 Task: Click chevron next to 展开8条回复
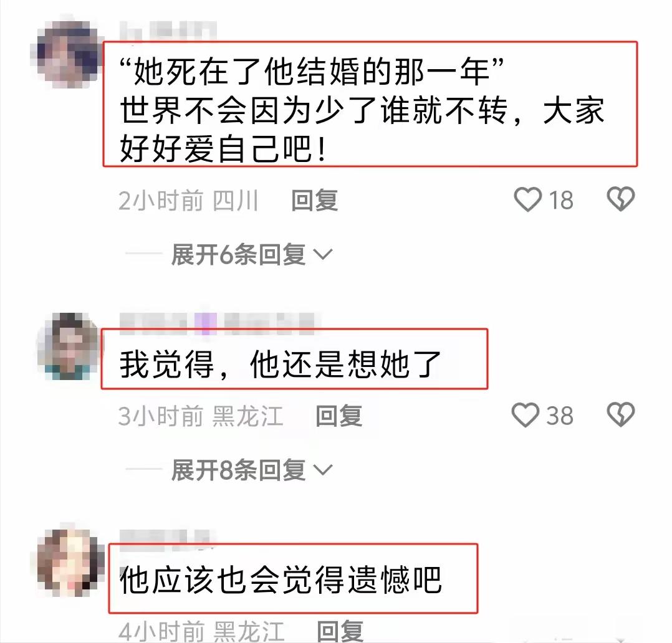tap(323, 470)
